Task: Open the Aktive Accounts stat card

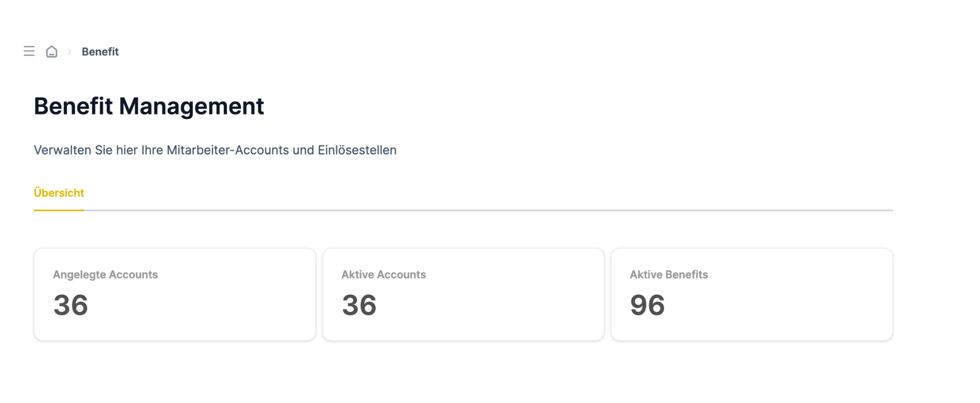Action: (463, 294)
